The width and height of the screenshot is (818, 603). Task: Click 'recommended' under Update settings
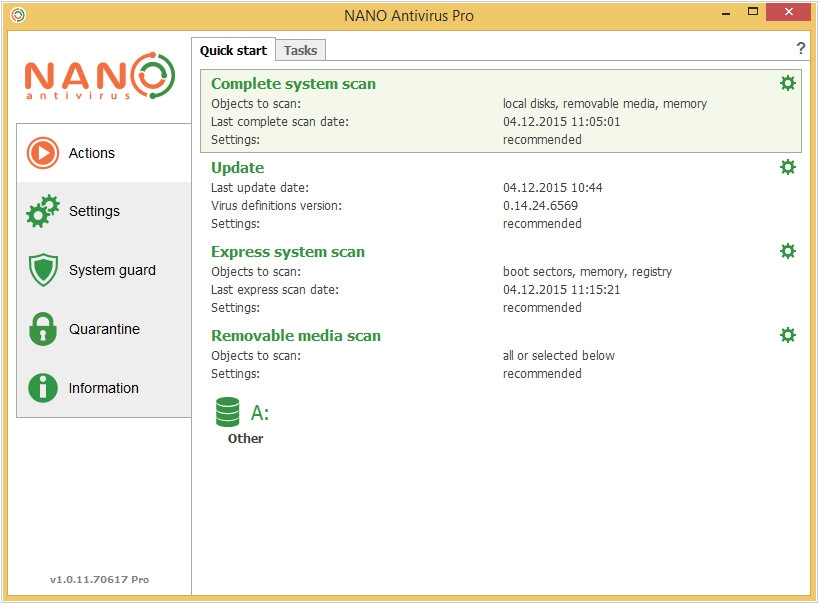point(542,224)
